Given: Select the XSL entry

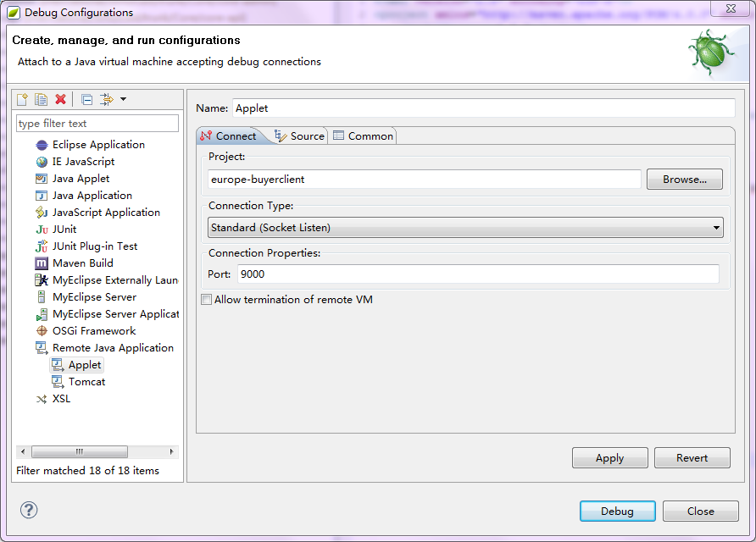Looking at the screenshot, I should [61, 399].
